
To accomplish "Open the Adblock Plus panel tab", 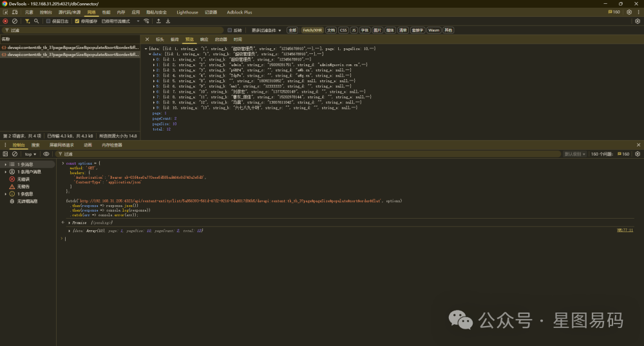I will [x=240, y=12].
